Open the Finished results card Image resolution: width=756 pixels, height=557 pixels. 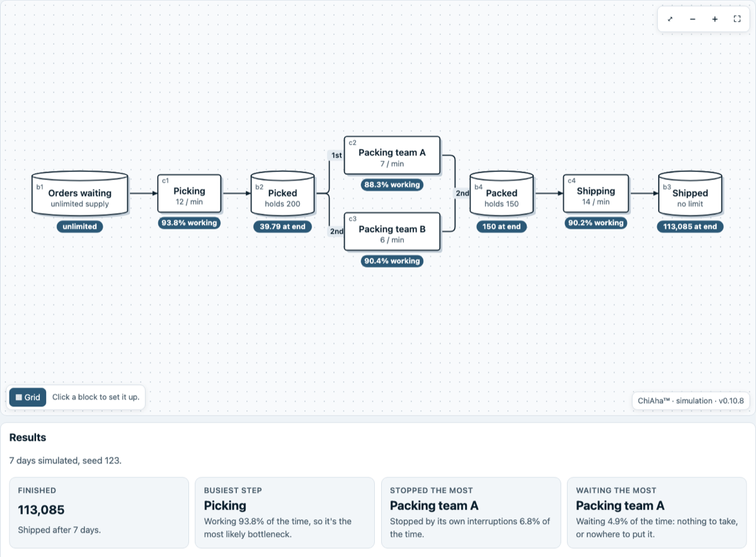(x=99, y=512)
